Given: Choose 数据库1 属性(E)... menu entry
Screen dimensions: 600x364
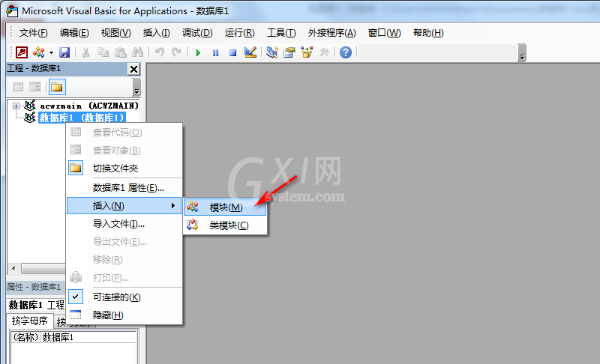Looking at the screenshot, I should point(124,188).
